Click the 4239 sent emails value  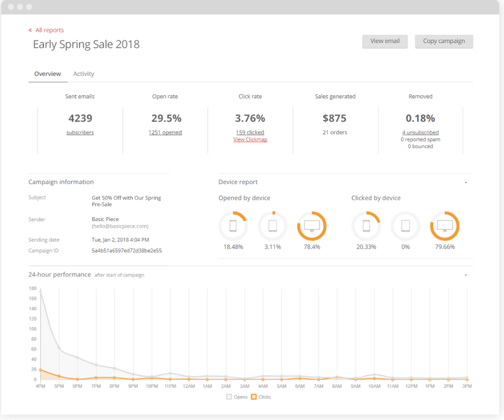click(x=80, y=118)
